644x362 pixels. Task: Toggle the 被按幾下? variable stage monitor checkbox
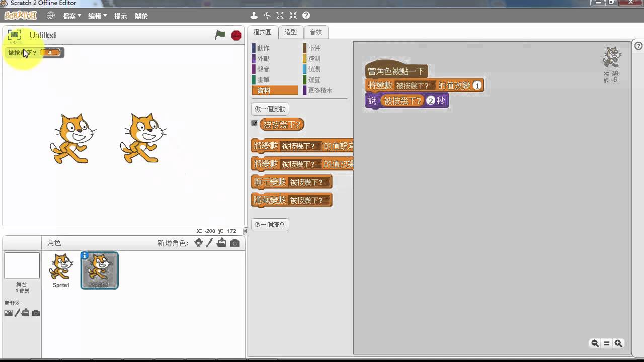[x=255, y=123]
